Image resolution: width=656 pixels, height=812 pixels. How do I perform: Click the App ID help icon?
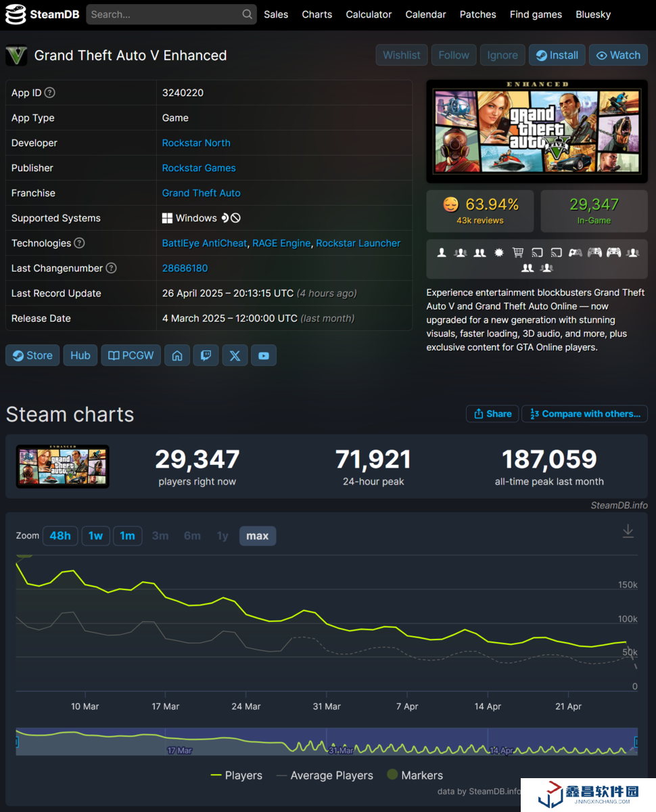[x=50, y=93]
